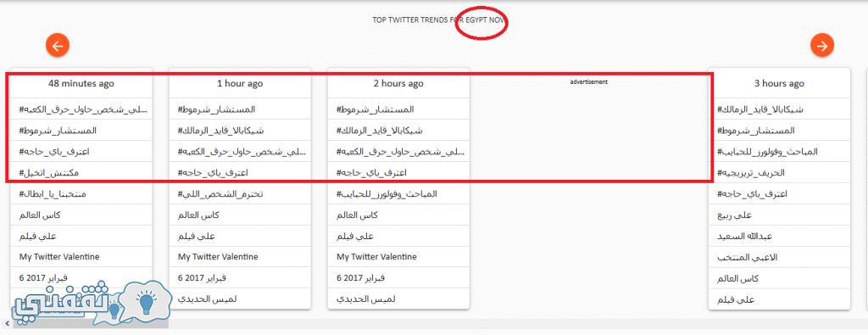
Task: Select '2 hours ago' column header
Action: coord(398,84)
